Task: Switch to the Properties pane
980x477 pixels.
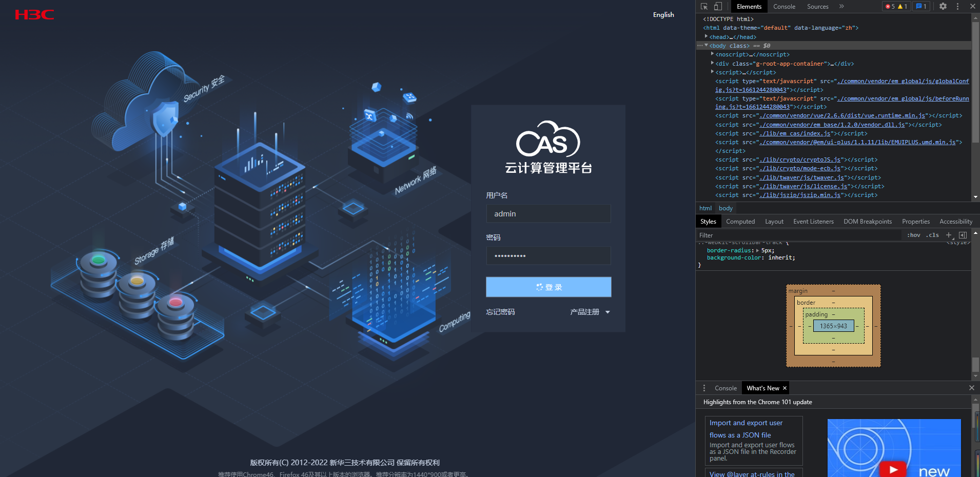Action: (x=916, y=222)
